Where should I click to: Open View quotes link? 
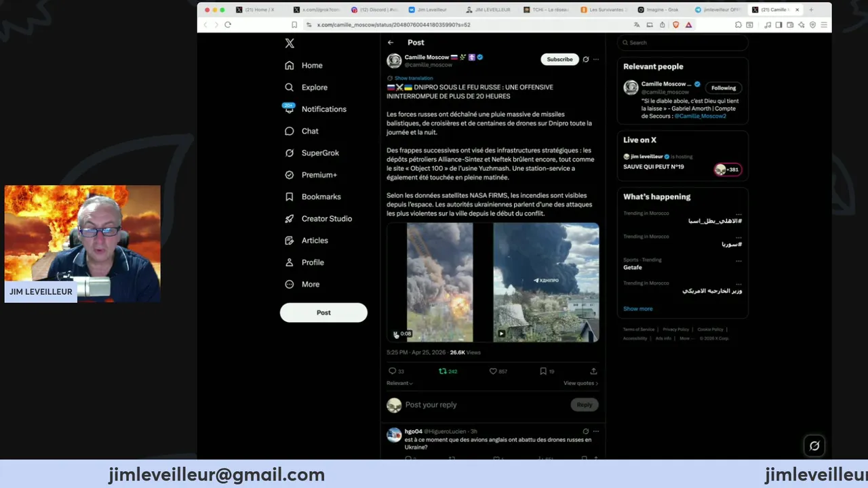pos(580,384)
